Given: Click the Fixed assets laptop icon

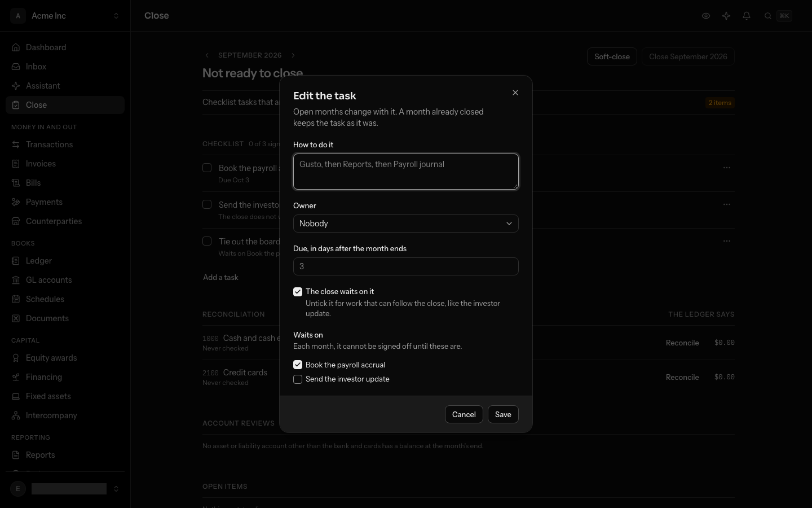Looking at the screenshot, I should 16,396.
